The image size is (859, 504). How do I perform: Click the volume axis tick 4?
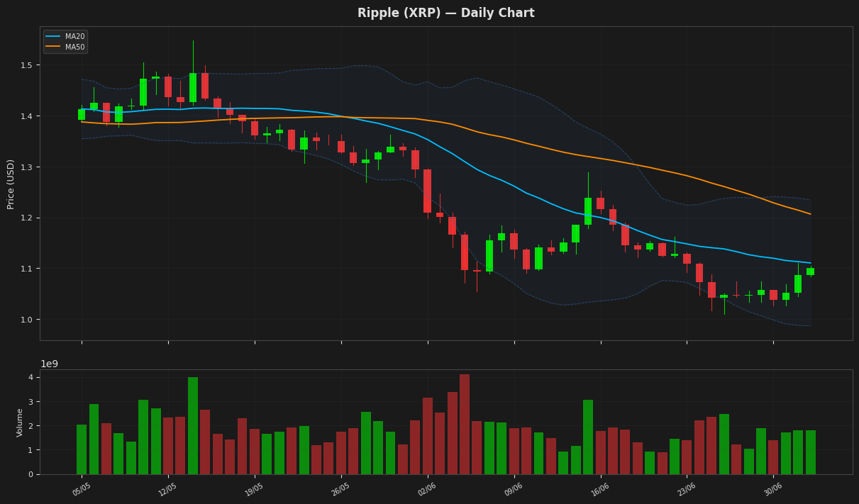(x=31, y=377)
